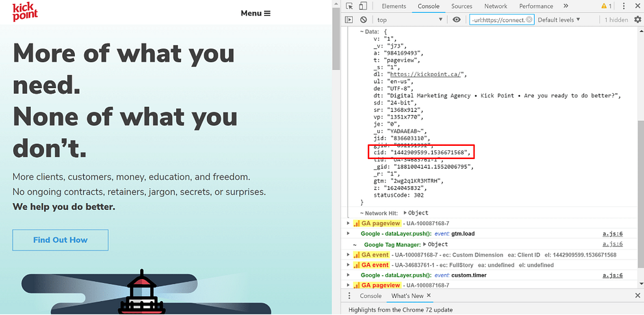Viewport: 644px width, 315px height.
Task: Collapse the Data object tilde
Action: coord(362,31)
